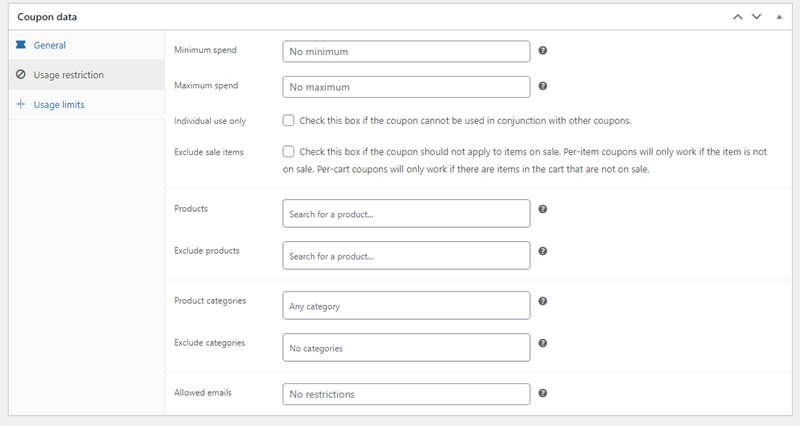The height and width of the screenshot is (426, 800).
Task: Move Coupon data panel down
Action: 757,17
